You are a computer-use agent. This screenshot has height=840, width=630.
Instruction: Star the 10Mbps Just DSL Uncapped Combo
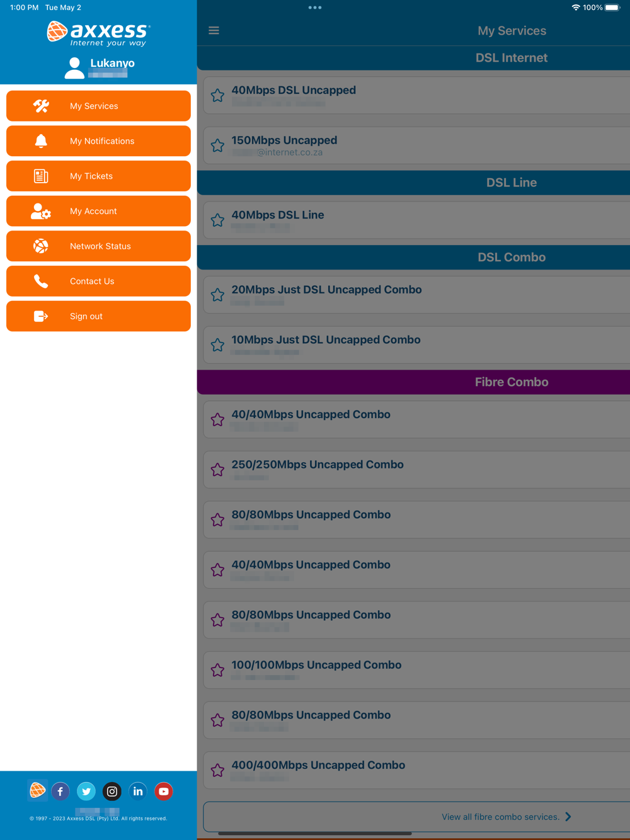(217, 345)
